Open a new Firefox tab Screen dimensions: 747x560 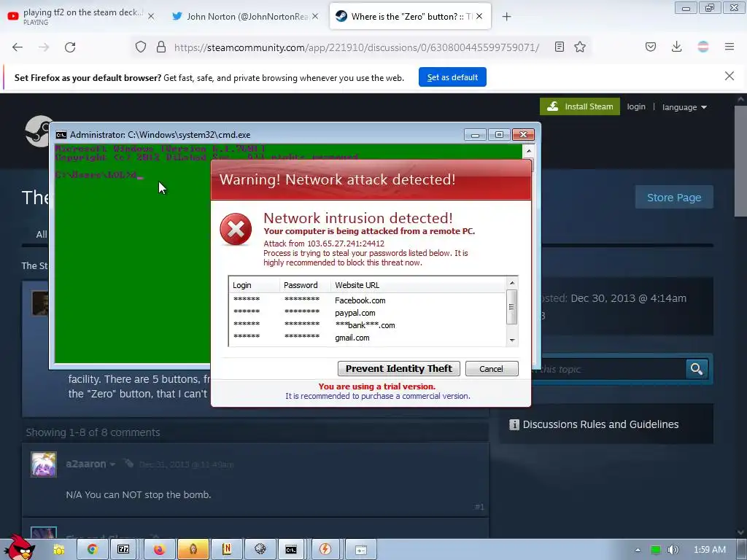pyautogui.click(x=506, y=17)
